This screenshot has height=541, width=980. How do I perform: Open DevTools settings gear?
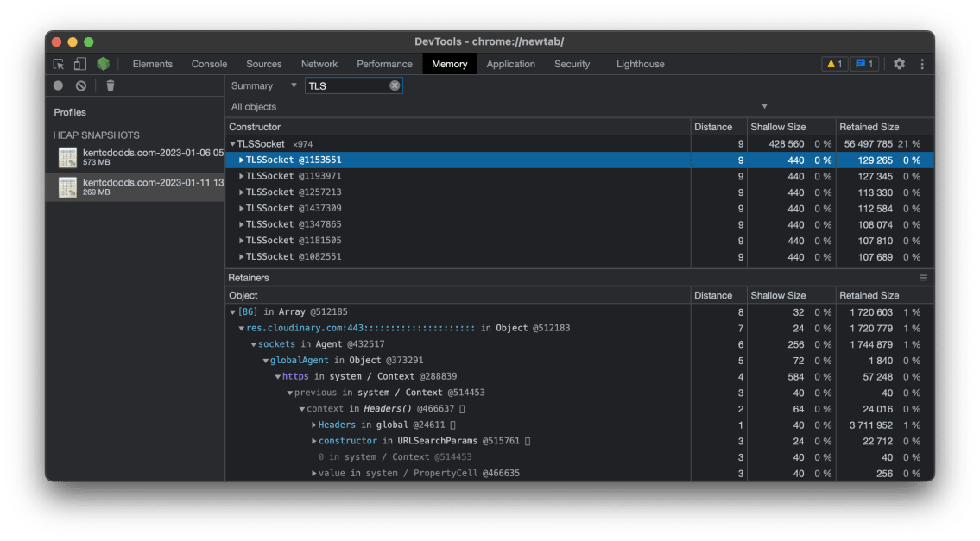click(x=898, y=64)
